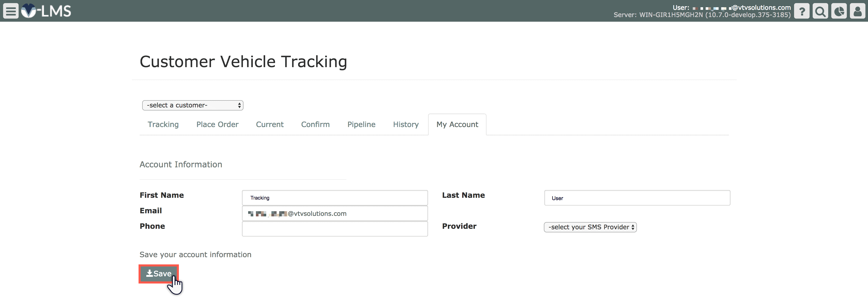Focus the Last Name input field

(x=637, y=198)
